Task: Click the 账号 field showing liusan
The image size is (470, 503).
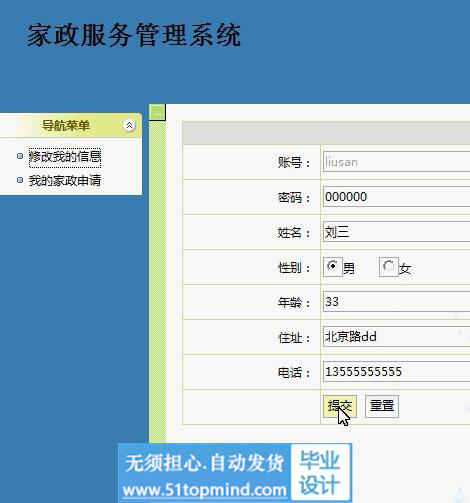Action: (396, 162)
